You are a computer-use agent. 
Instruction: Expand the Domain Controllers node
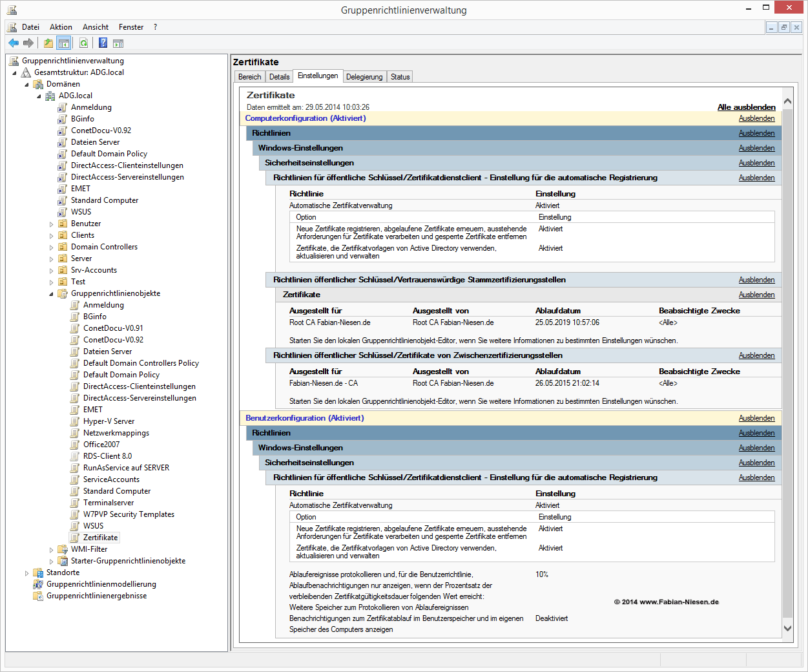click(52, 247)
